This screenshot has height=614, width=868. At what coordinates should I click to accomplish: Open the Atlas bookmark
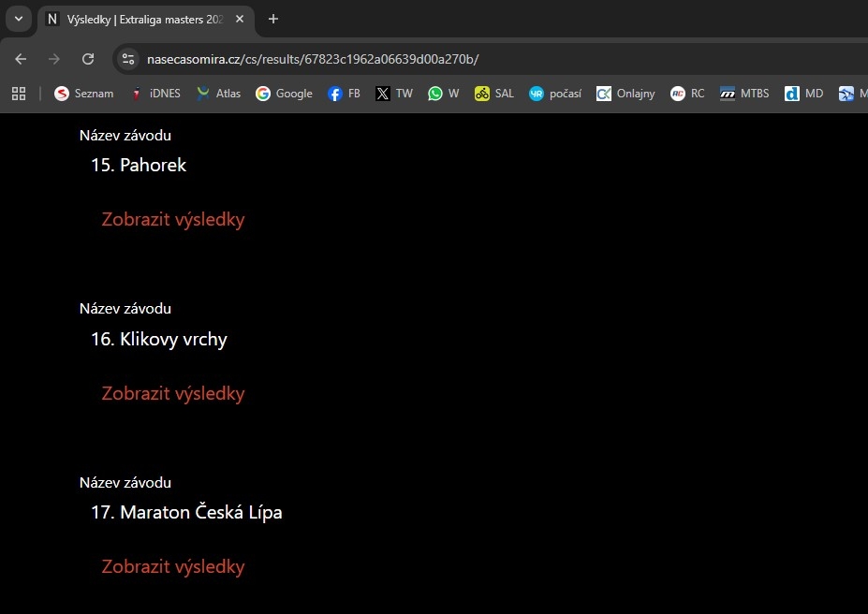(x=218, y=94)
